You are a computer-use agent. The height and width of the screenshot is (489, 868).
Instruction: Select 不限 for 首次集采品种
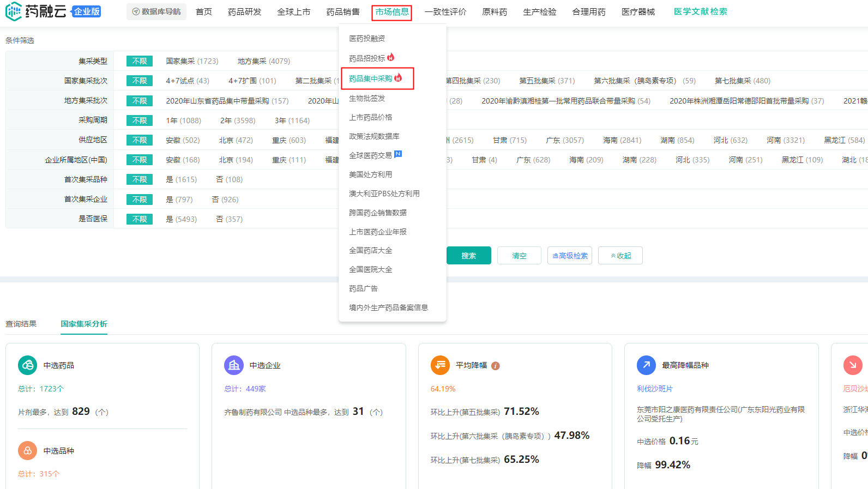coord(140,179)
